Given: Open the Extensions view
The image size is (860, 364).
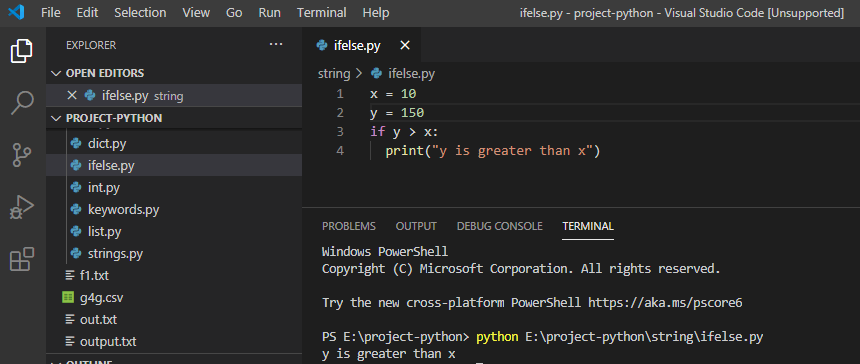Looking at the screenshot, I should (22, 259).
